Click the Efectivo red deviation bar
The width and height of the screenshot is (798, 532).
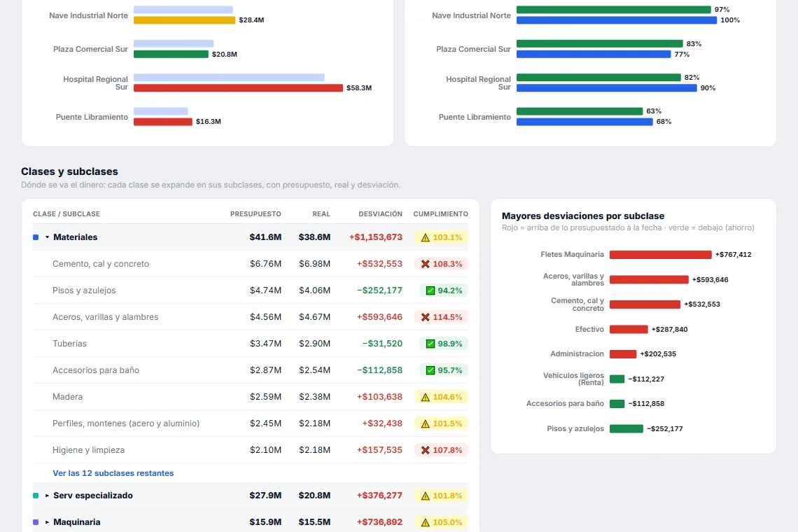(x=629, y=330)
